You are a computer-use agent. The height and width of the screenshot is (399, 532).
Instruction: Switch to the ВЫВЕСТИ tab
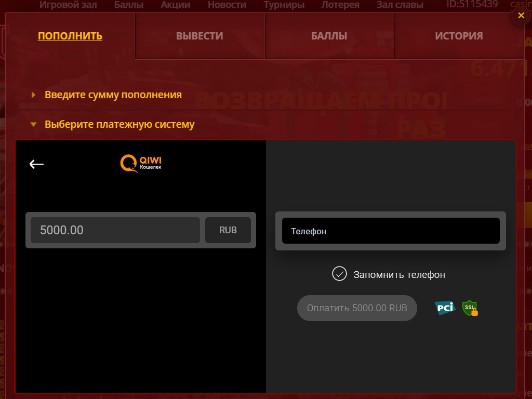199,36
